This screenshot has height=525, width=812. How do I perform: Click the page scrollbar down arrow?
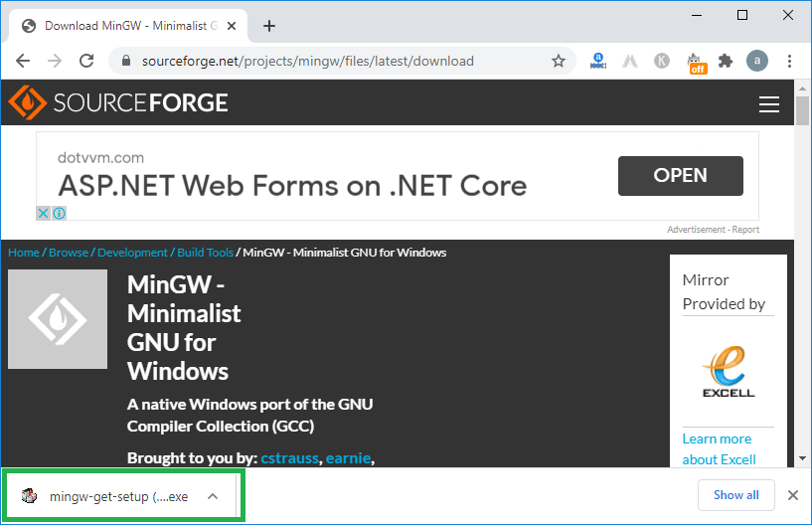point(802,458)
